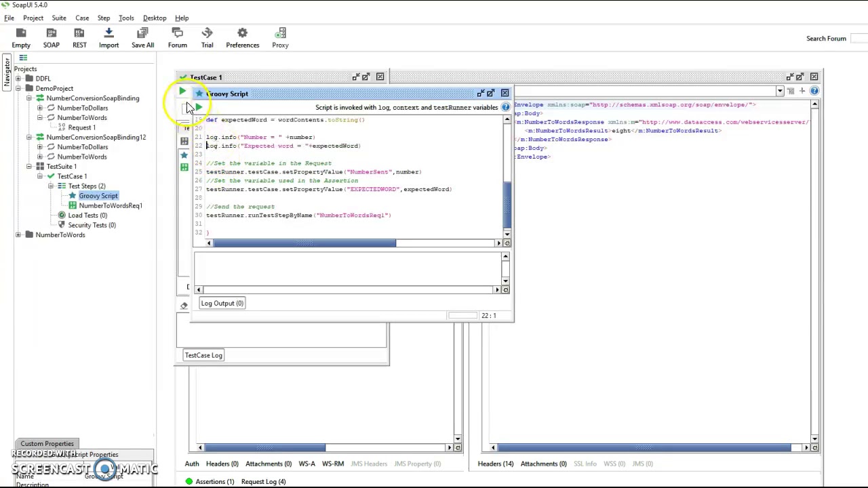Click the Trial toolbar icon
The height and width of the screenshot is (488, 868).
point(207,38)
